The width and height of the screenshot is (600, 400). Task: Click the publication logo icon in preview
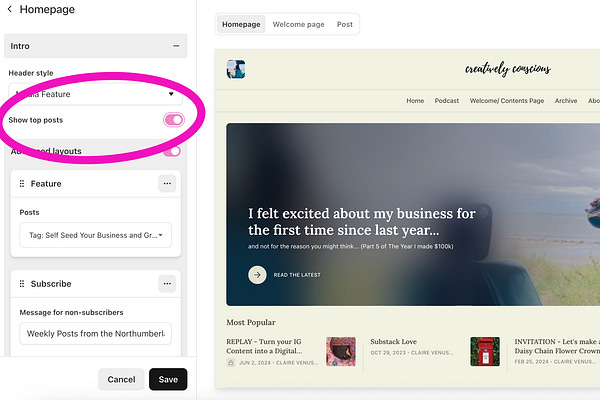click(236, 69)
